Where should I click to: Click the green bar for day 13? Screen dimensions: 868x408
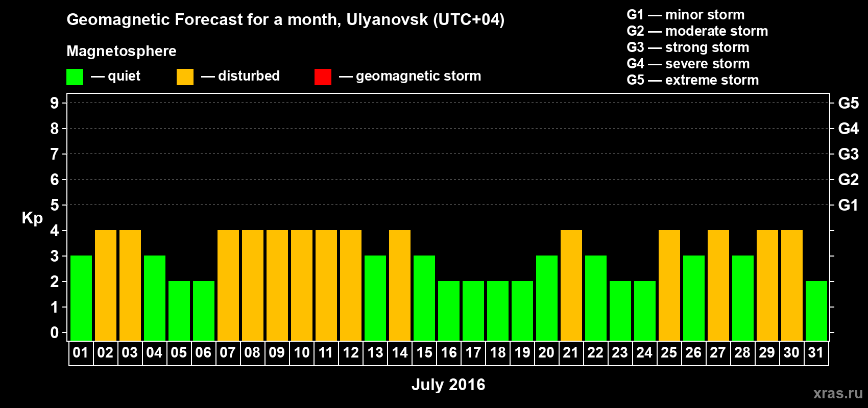tap(375, 298)
